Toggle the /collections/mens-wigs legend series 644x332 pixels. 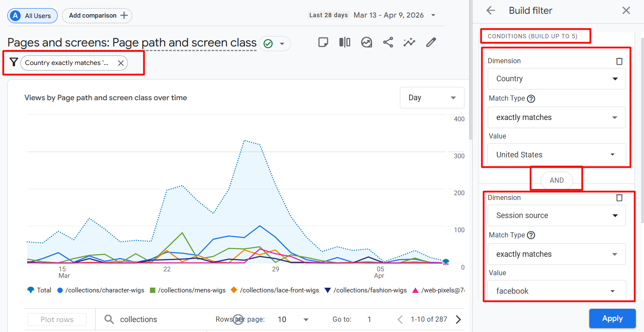click(187, 290)
